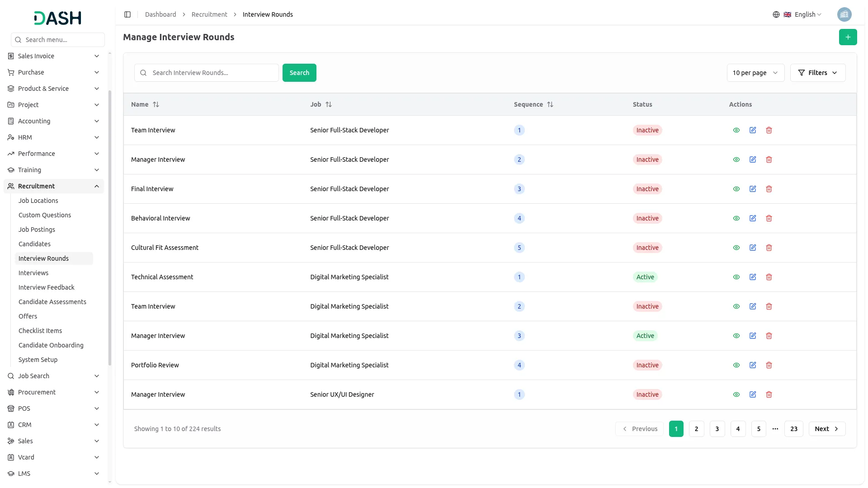Screen dimensions: 868x488
Task: Edit the Technical Assessment round
Action: [753, 277]
